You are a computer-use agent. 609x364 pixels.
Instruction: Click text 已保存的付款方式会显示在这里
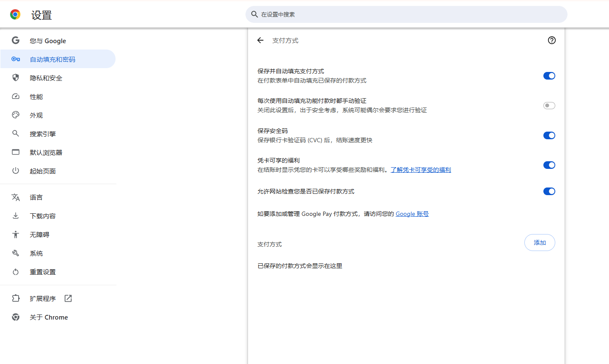(300, 266)
